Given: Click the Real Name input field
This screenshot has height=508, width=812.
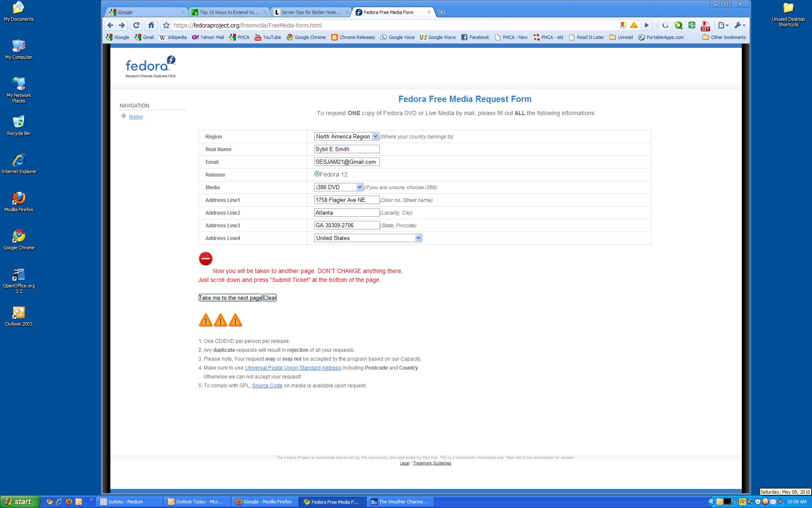Looking at the screenshot, I should [347, 149].
